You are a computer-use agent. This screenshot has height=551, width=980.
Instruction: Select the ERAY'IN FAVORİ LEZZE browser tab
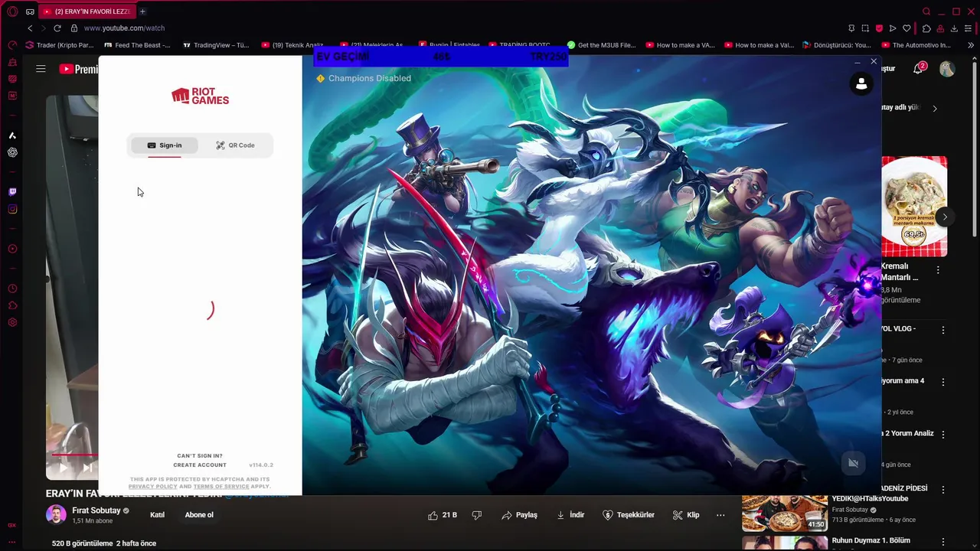(x=87, y=11)
